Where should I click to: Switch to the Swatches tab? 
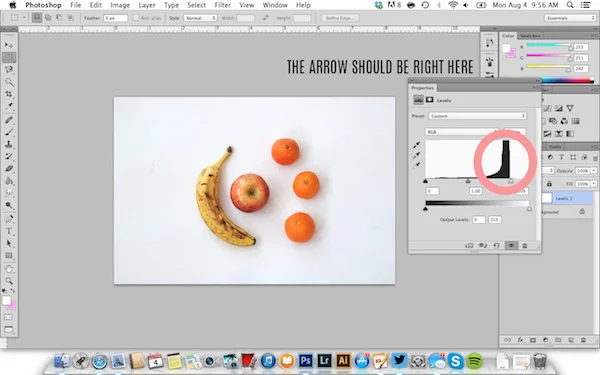(x=530, y=36)
